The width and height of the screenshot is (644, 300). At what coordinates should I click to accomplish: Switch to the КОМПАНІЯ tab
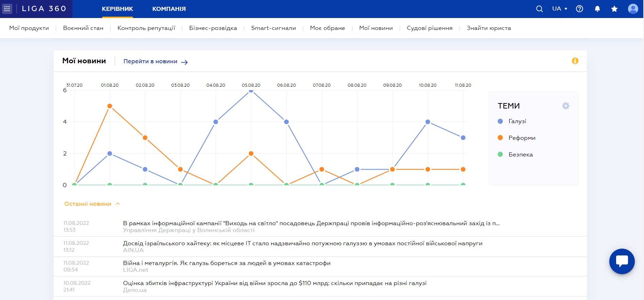pyautogui.click(x=169, y=9)
